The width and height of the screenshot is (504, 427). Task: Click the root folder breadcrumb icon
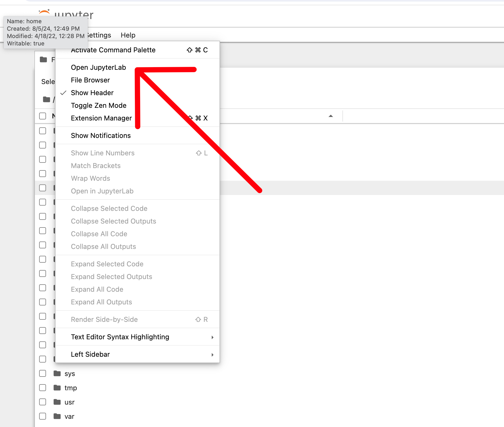coord(47,99)
